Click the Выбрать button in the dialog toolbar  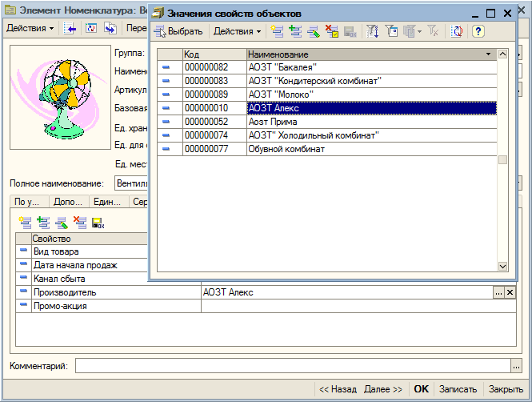pos(178,31)
